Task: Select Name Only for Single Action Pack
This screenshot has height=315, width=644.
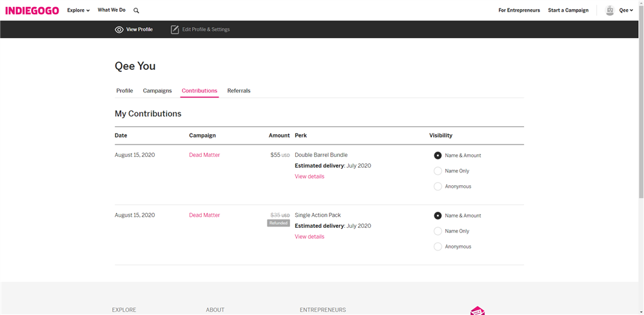Action: pyautogui.click(x=438, y=231)
